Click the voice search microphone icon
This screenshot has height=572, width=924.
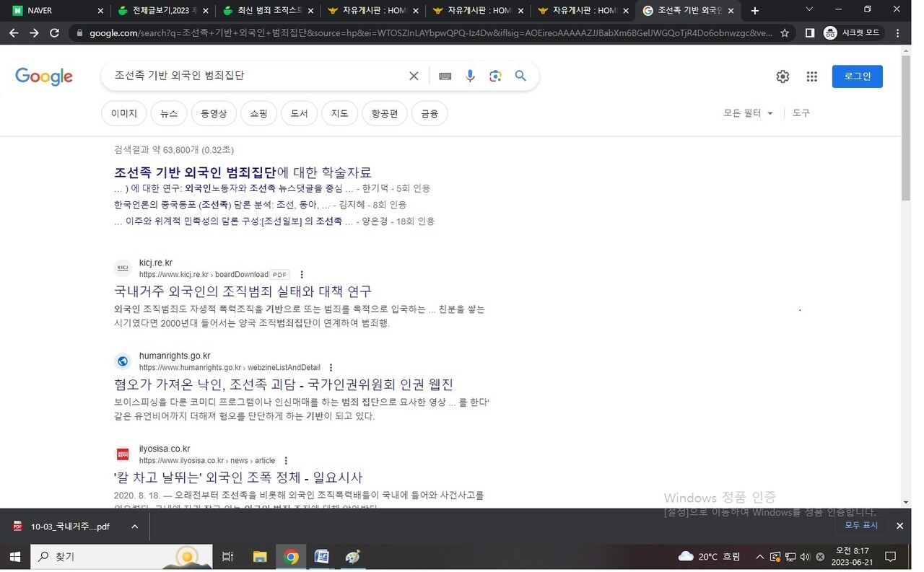tap(470, 76)
